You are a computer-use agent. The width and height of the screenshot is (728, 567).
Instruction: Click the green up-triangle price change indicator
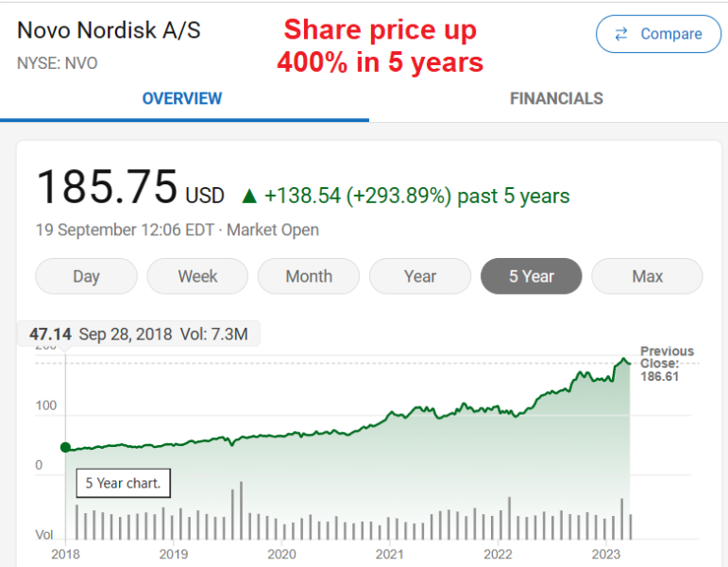tap(249, 197)
